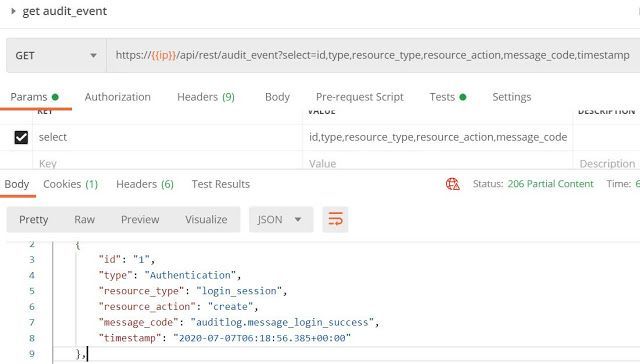The width and height of the screenshot is (640, 364).
Task: Open the request Settings tab
Action: [x=511, y=97]
